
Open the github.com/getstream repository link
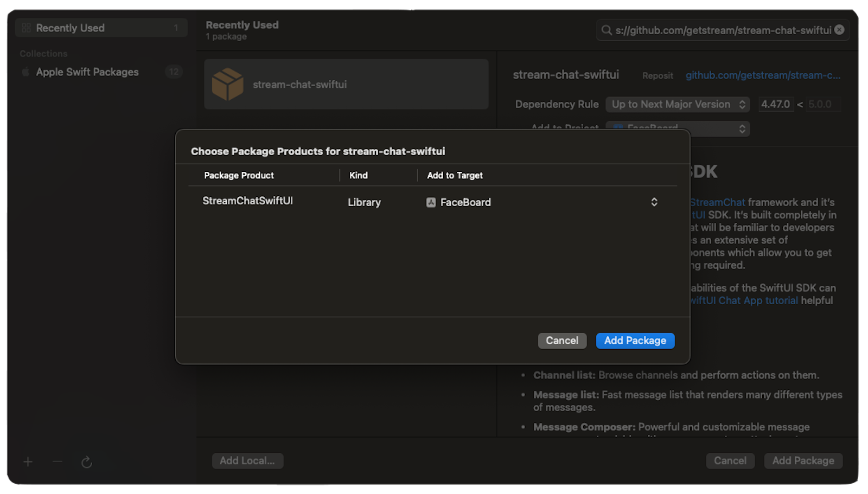762,75
